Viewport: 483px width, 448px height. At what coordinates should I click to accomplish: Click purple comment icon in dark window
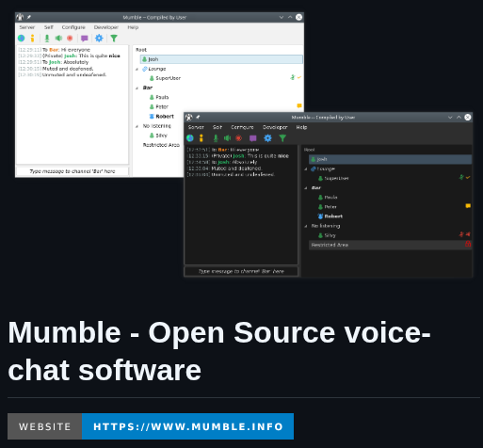[253, 138]
